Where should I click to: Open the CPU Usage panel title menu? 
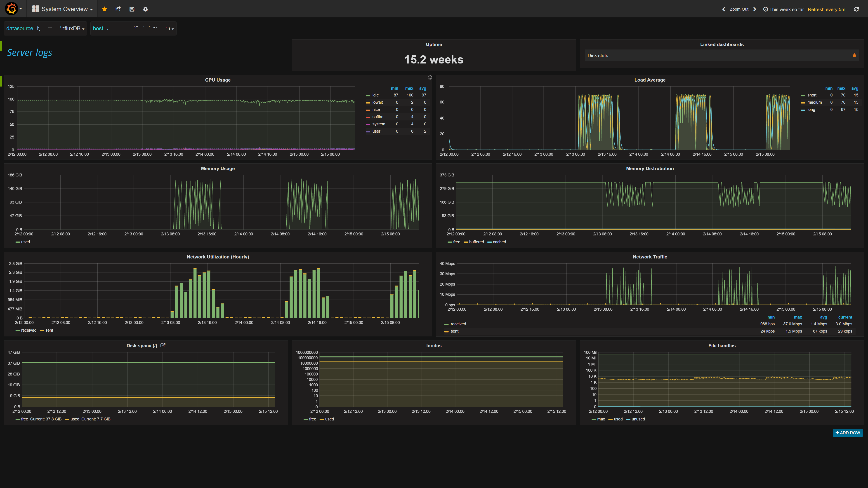(x=218, y=80)
